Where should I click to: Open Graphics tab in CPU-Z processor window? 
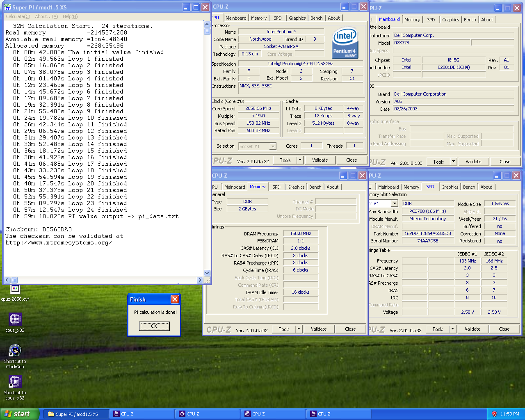coord(297,18)
